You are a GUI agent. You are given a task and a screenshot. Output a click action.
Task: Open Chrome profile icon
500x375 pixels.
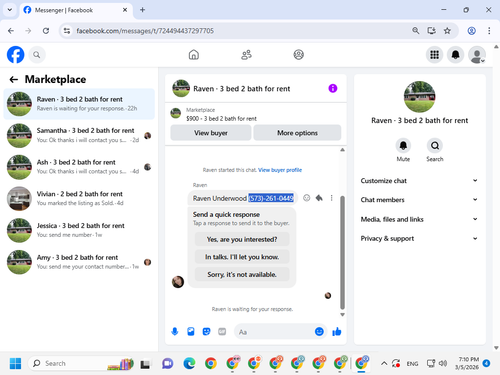click(x=471, y=31)
